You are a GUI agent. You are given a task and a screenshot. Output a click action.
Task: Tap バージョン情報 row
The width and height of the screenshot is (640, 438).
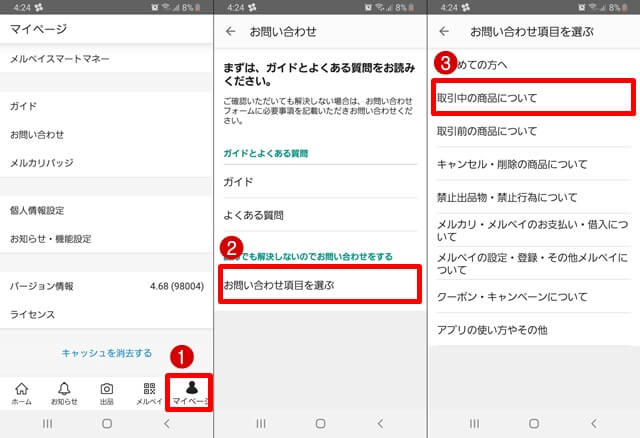[106, 286]
